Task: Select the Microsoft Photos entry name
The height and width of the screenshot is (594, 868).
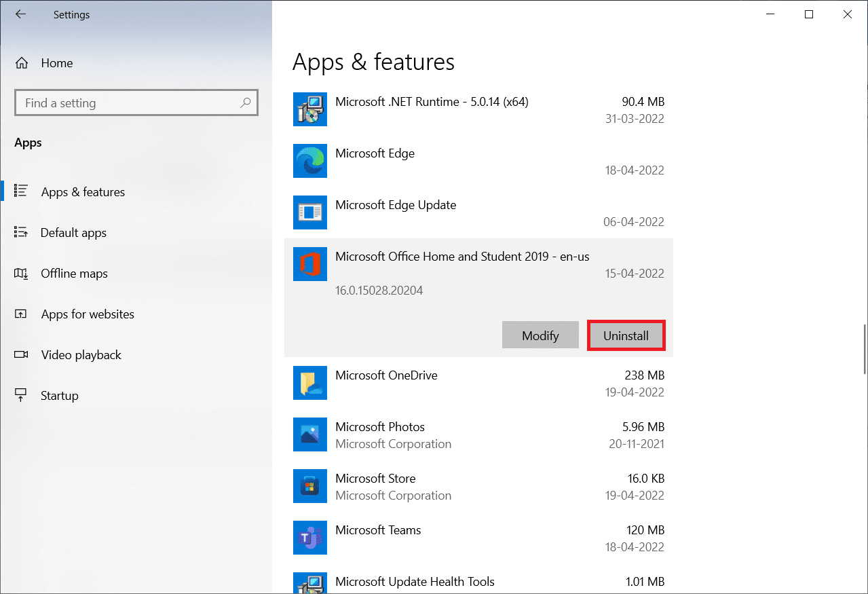Action: coord(380,427)
